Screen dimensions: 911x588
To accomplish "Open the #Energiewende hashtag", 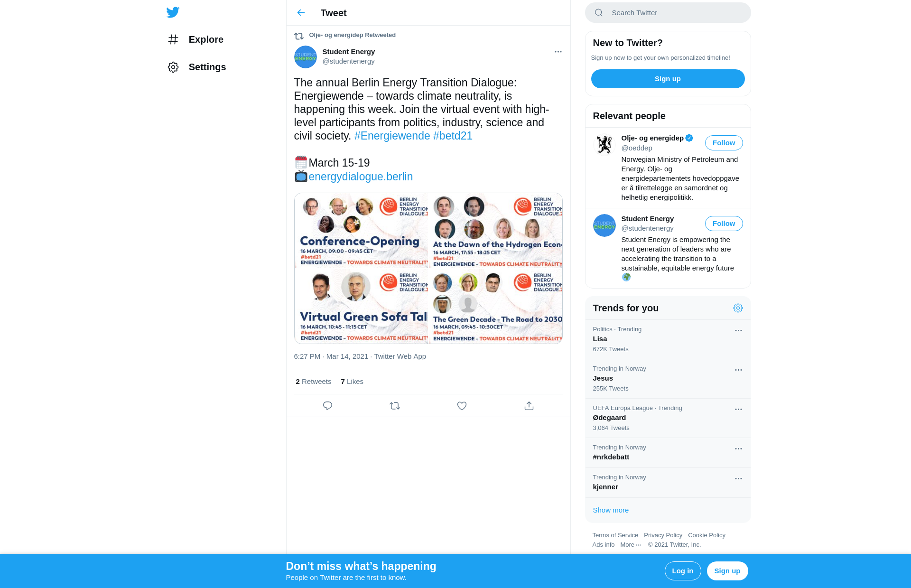I will (x=392, y=136).
